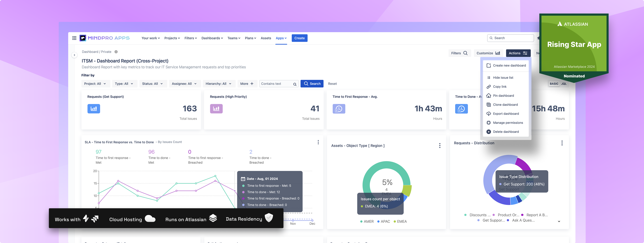The image size is (644, 243).
Task: Click the Create new dashboard icon
Action: click(x=488, y=66)
